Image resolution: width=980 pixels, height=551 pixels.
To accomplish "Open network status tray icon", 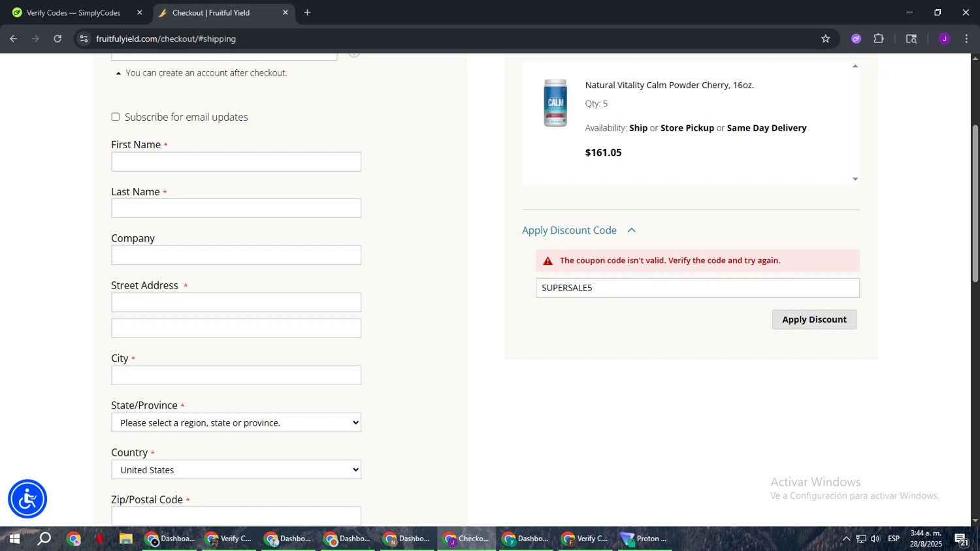I will (x=861, y=539).
